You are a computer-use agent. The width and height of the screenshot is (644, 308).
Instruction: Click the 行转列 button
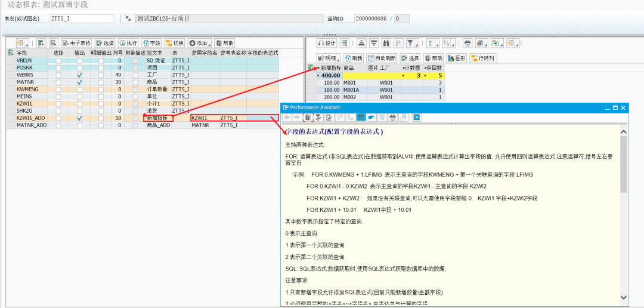[x=484, y=58]
